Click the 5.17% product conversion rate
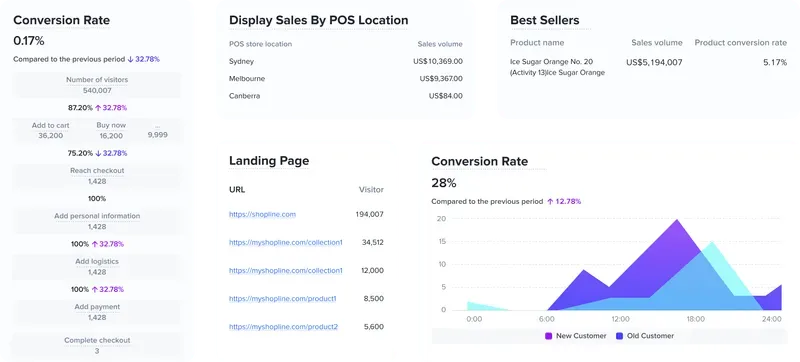This screenshot has width=800, height=362. [x=775, y=62]
